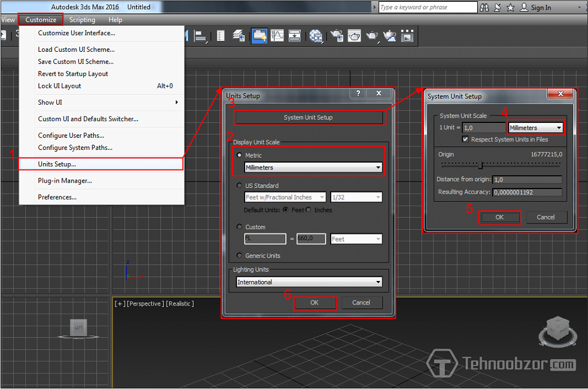588x389 pixels.
Task: Toggle the Scene Explorer list icon
Action: 220,36
